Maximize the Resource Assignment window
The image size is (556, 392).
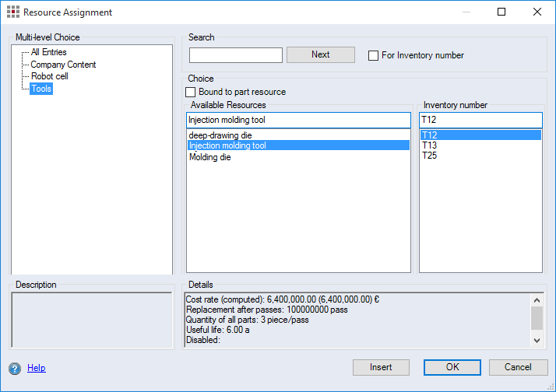tap(501, 12)
